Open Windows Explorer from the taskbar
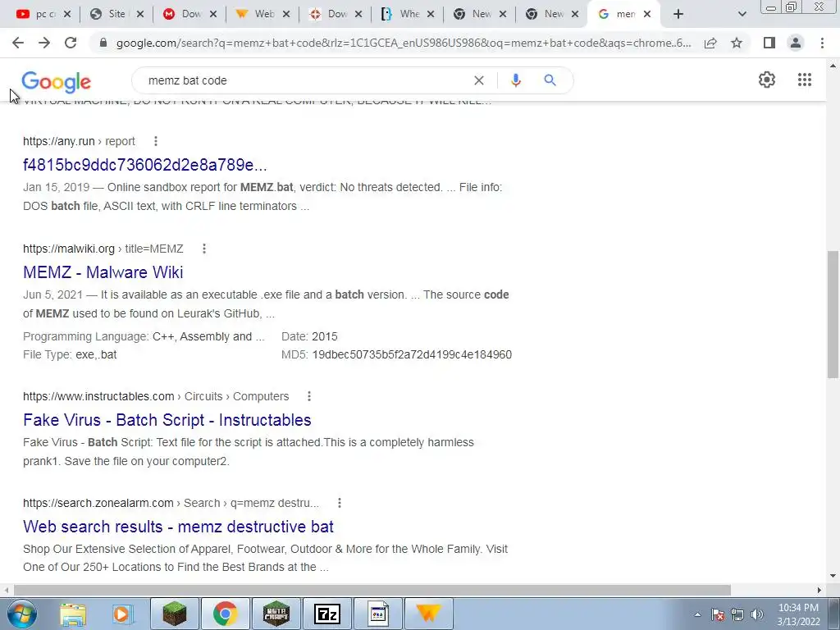840x630 pixels. [73, 614]
